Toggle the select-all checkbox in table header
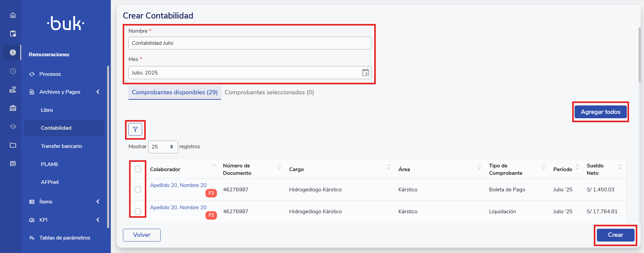 tap(138, 169)
